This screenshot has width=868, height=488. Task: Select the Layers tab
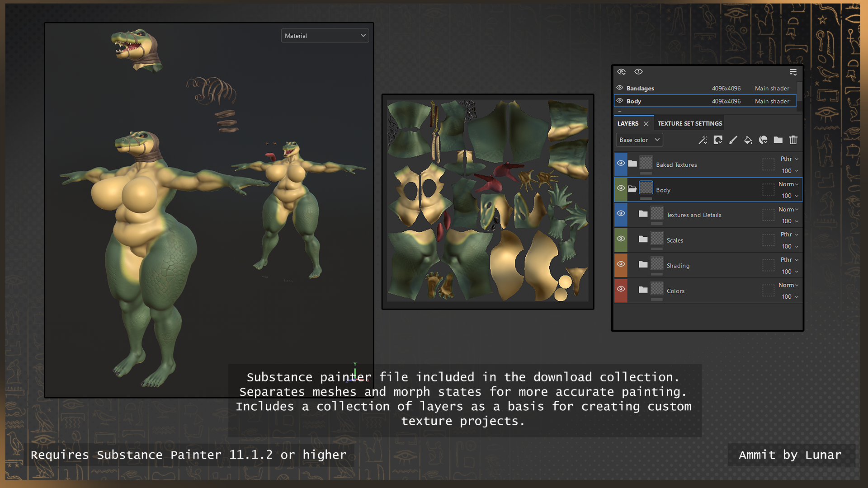[628, 123]
